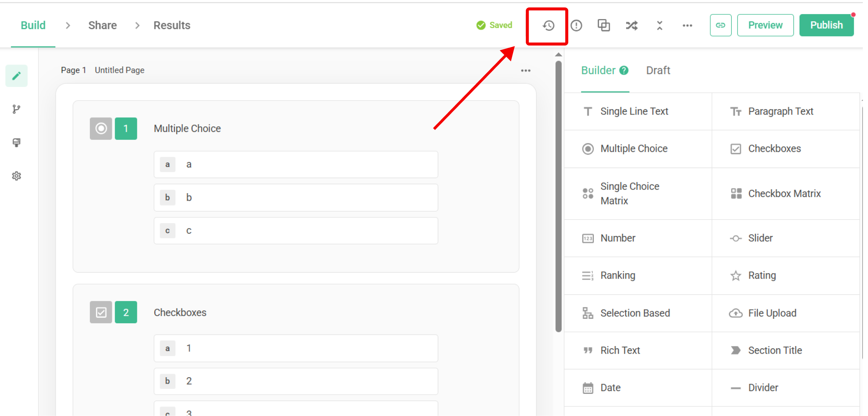Open the top toolbar three-dots menu
868x416 pixels.
pos(687,25)
